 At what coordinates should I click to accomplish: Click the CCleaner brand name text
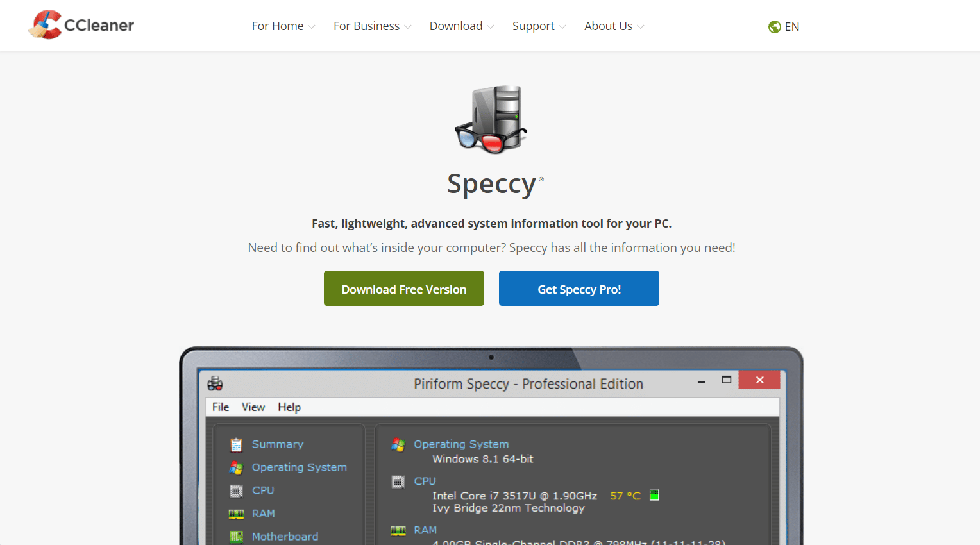point(99,26)
